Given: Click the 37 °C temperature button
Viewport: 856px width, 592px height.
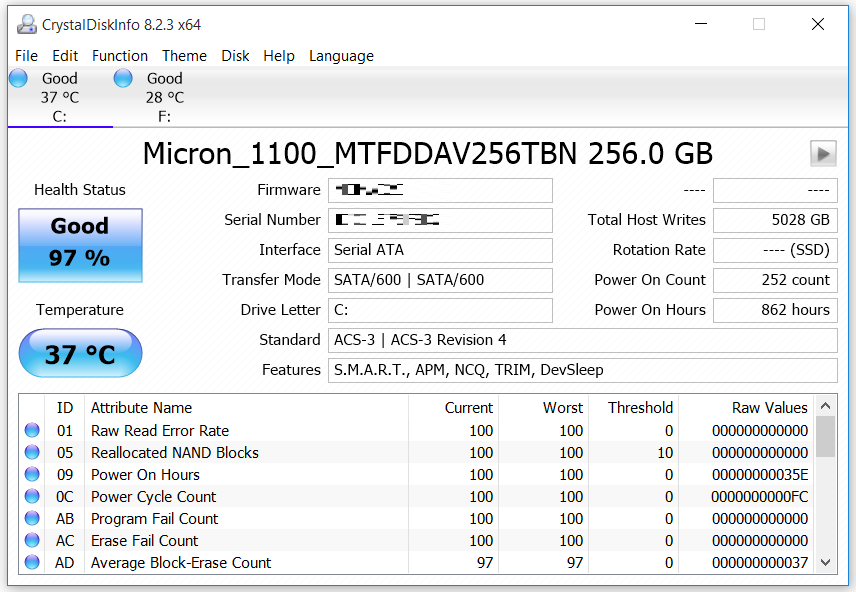Looking at the screenshot, I should [80, 353].
